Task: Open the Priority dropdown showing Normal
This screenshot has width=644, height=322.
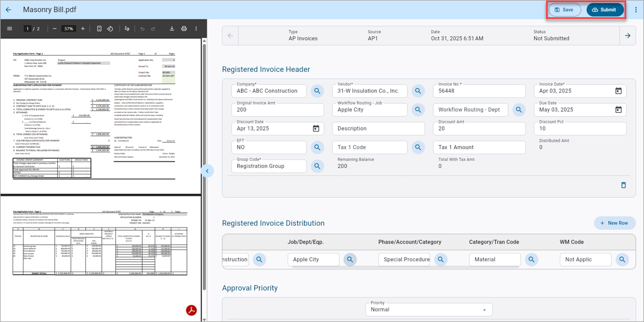Action: (x=429, y=309)
